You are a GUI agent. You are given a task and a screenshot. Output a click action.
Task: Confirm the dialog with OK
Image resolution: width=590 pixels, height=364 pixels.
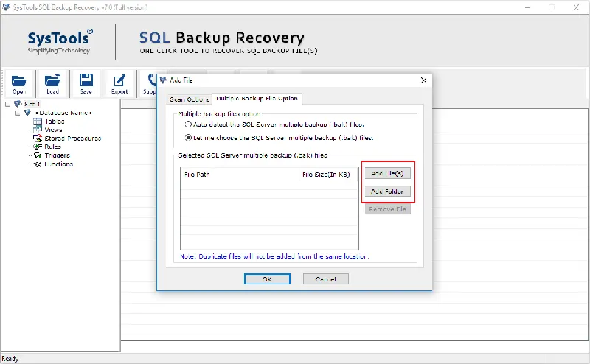(267, 279)
